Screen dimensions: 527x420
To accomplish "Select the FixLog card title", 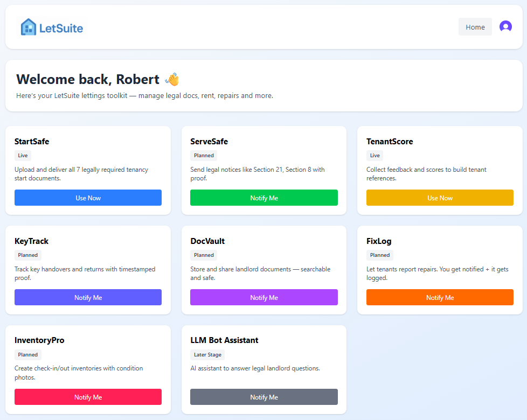I will point(379,241).
